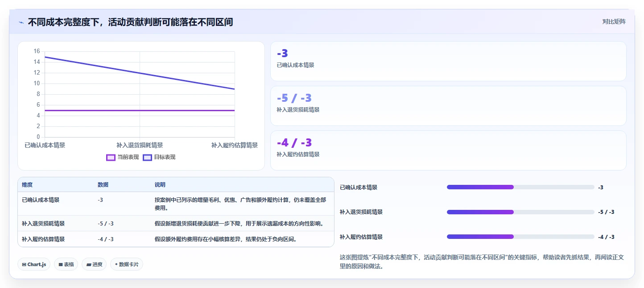This screenshot has width=644, height=288.
Task: Click the y-axis value 16 on the chart
Action: point(37,51)
